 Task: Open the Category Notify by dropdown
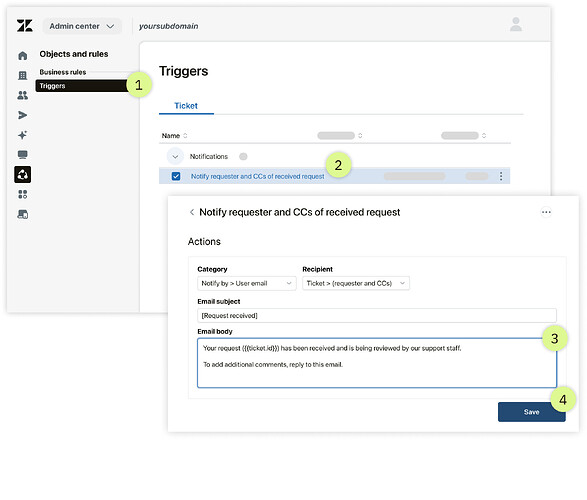click(x=247, y=283)
